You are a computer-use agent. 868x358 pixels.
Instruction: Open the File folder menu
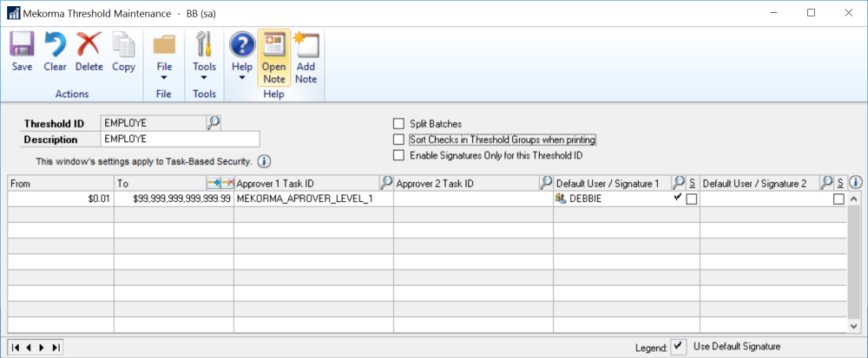point(164,55)
